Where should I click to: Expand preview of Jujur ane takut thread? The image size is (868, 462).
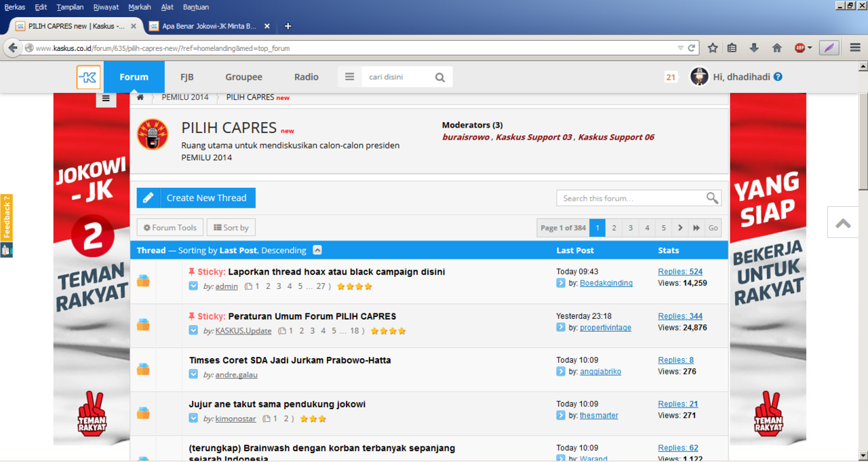(x=193, y=419)
